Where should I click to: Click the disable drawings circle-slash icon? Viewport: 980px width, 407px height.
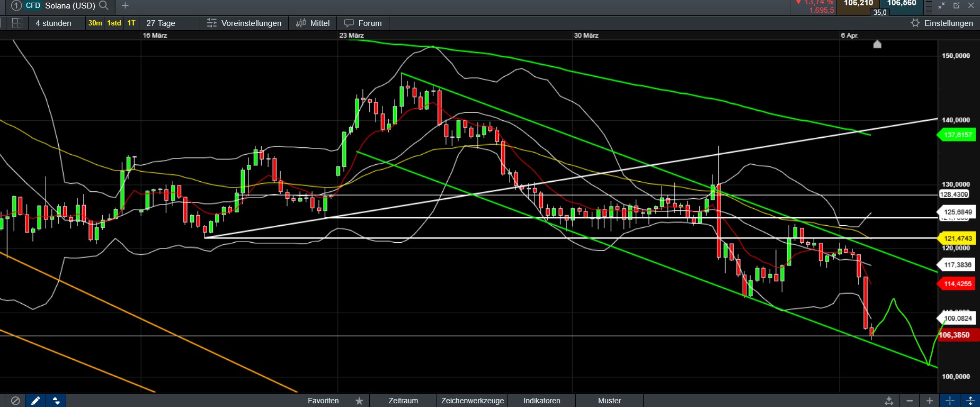tap(15, 401)
